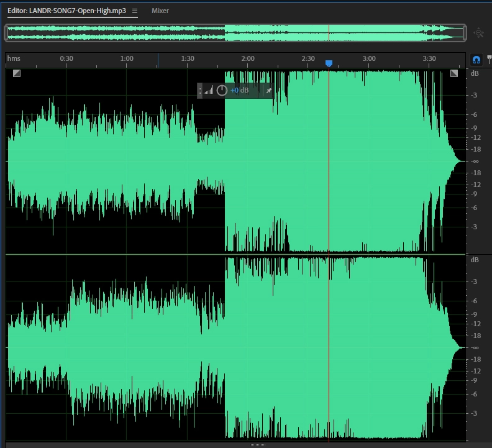Click the blue playhead marker on timeline
Viewport: 492px width, 448px height.
point(329,63)
